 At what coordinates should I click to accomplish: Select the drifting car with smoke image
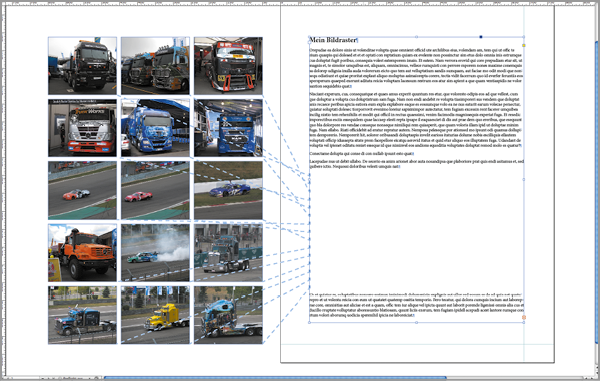point(155,252)
